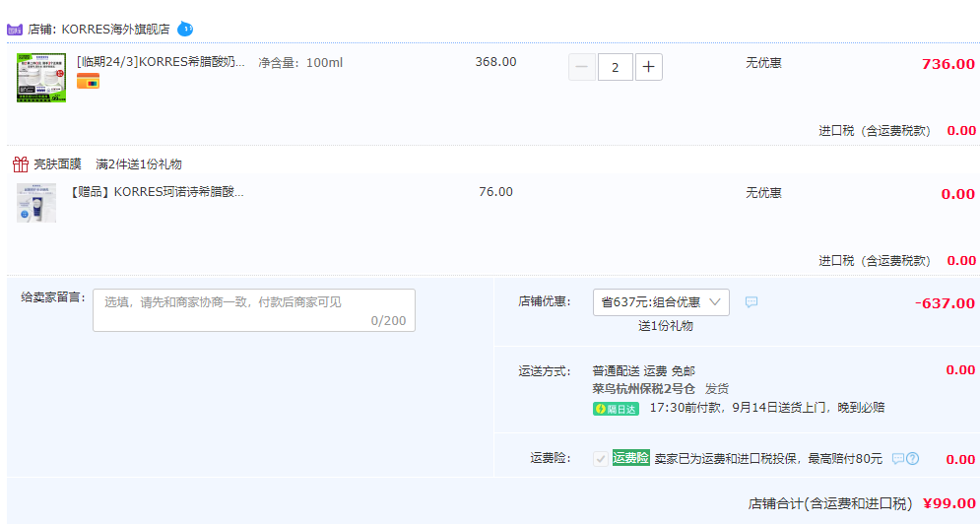Viewport: 980px width, 524px height.
Task: Click the red gift box icon beside 亮肤面膜
Action: click(21, 164)
